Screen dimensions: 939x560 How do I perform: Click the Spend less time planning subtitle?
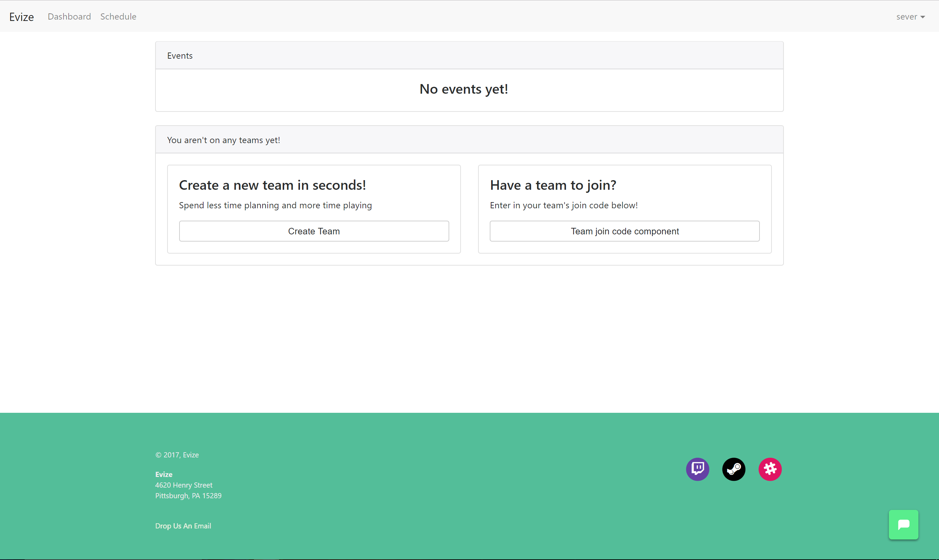tap(275, 205)
